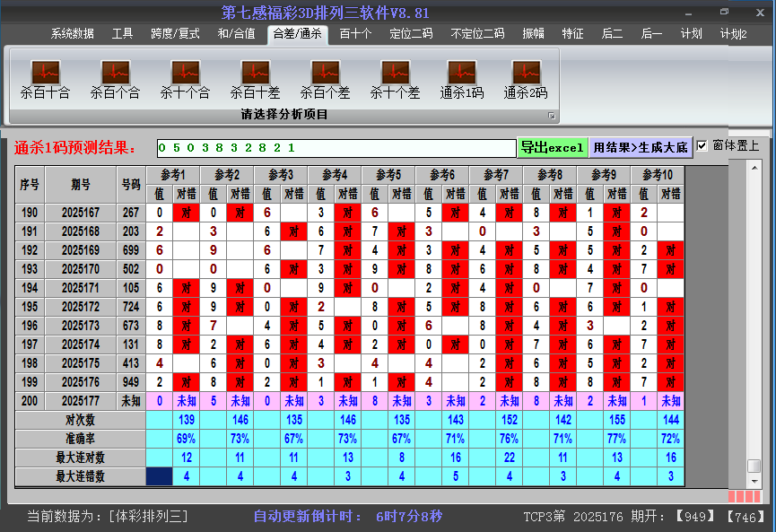Switch to the 振幅 tab
The image size is (776, 532).
(x=534, y=34)
